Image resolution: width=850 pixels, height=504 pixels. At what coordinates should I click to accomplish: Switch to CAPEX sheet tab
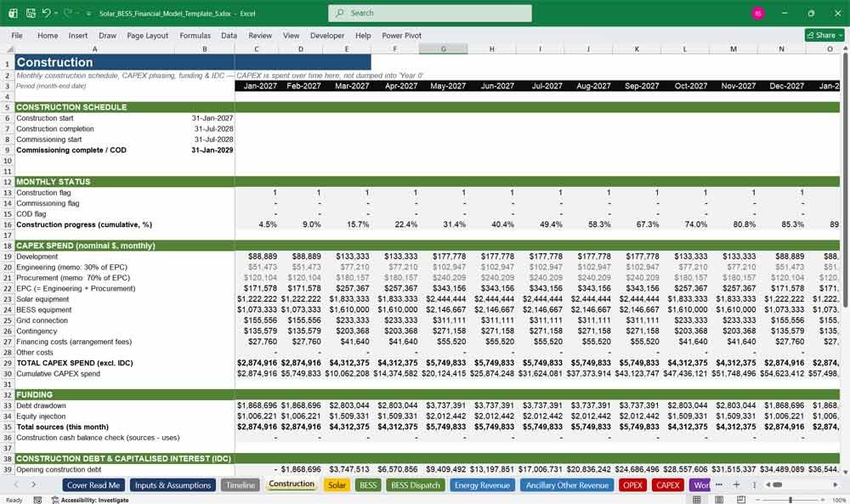668,485
